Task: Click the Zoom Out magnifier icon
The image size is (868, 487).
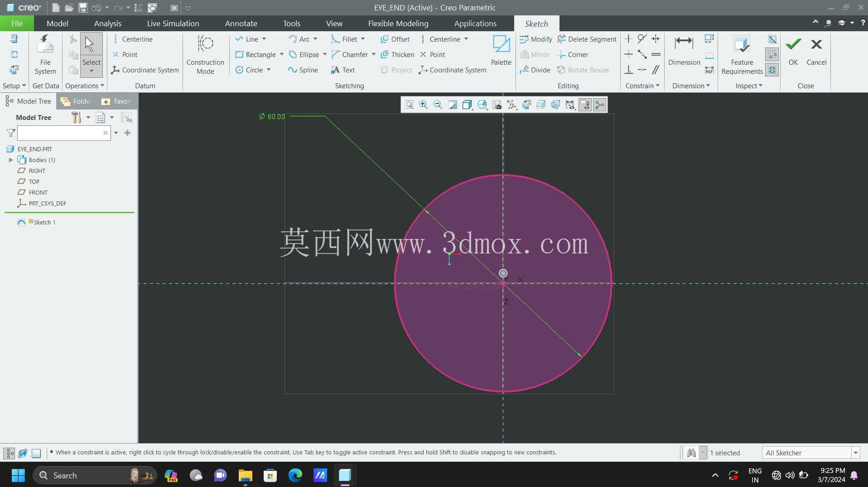Action: coord(438,105)
